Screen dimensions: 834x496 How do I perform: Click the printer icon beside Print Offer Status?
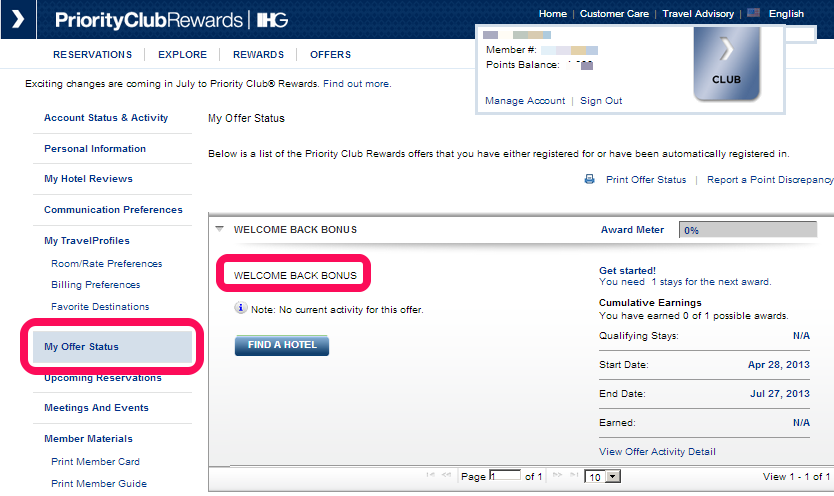click(x=590, y=180)
